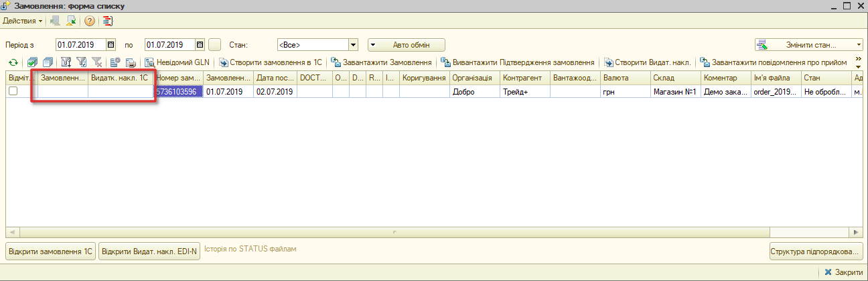
Task: Click the help question mark icon
Action: 90,21
